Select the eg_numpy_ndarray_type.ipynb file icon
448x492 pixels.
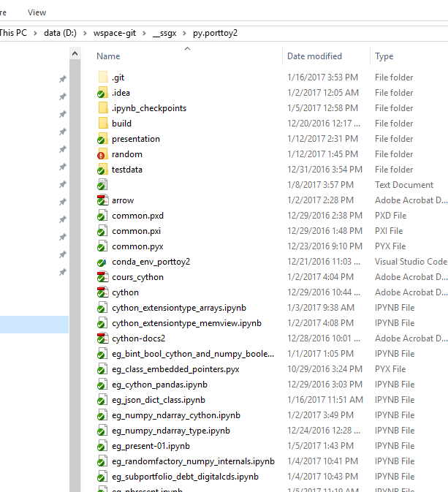[102, 431]
